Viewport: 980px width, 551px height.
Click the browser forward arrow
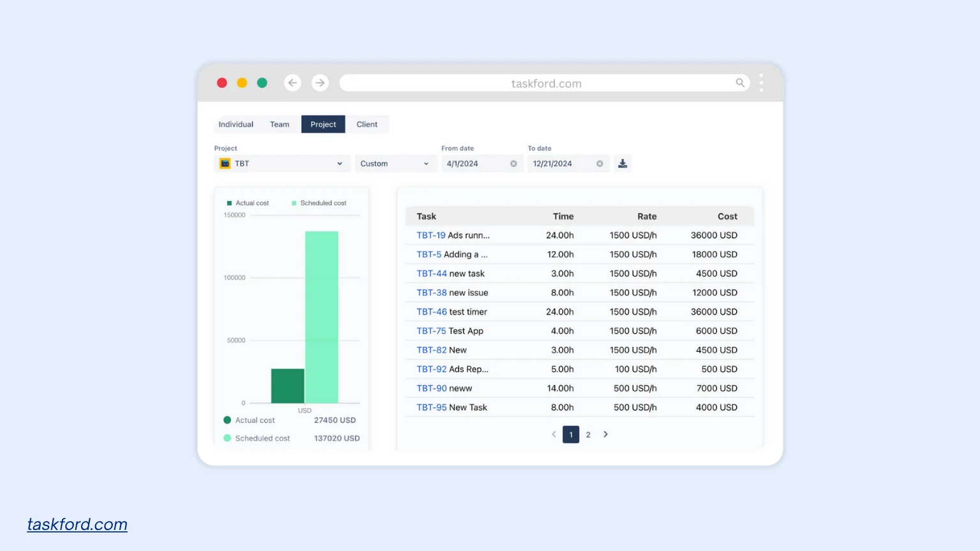coord(320,82)
